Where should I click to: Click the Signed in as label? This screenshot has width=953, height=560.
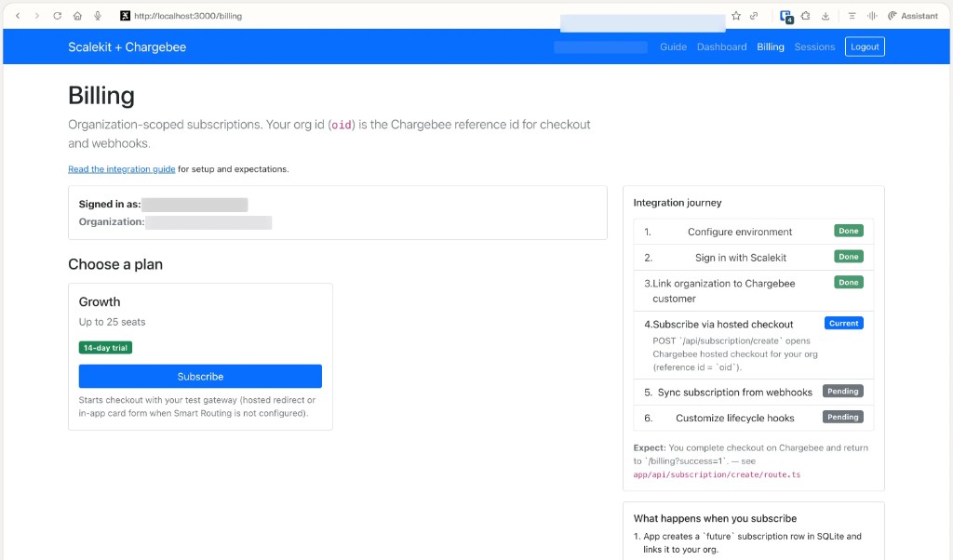click(x=110, y=204)
